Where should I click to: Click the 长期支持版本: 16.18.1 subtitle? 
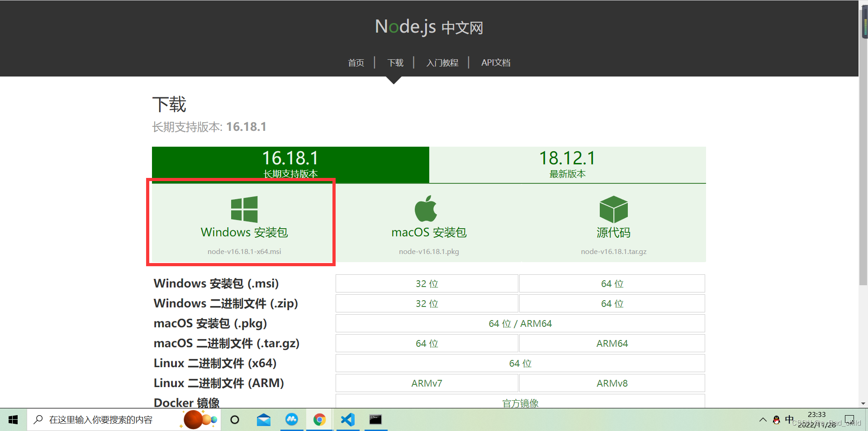point(209,127)
